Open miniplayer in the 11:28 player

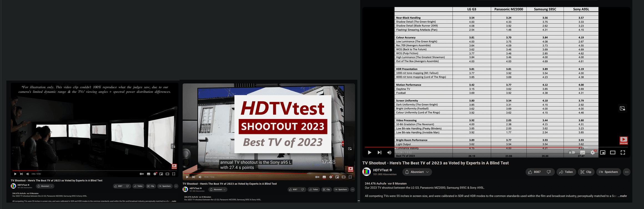[603, 153]
